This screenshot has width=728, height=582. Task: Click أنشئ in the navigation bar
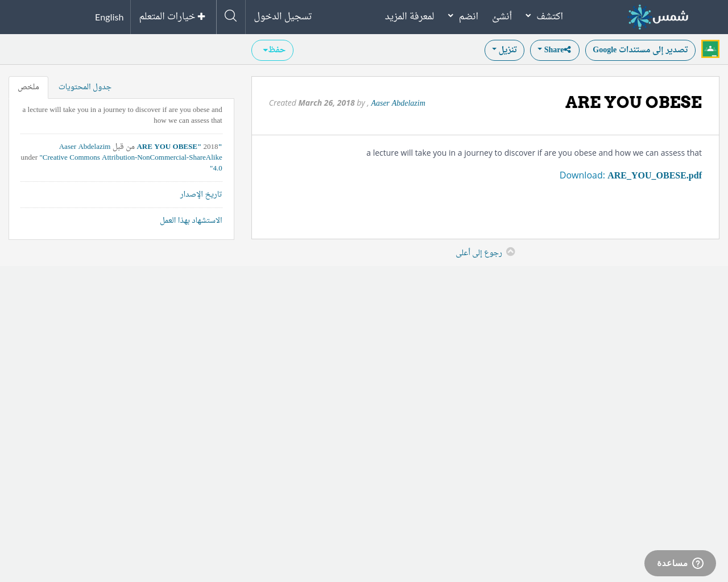(502, 16)
